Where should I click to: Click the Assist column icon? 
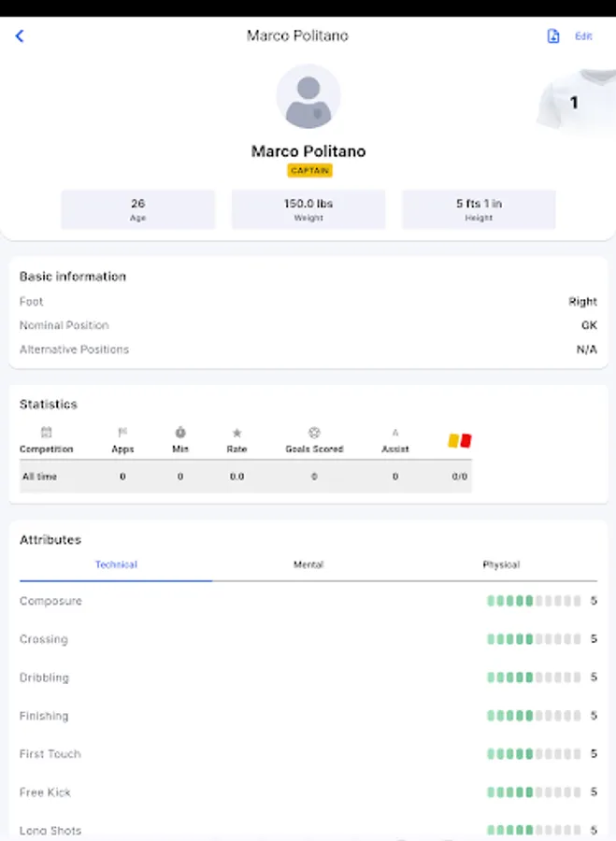tap(394, 433)
